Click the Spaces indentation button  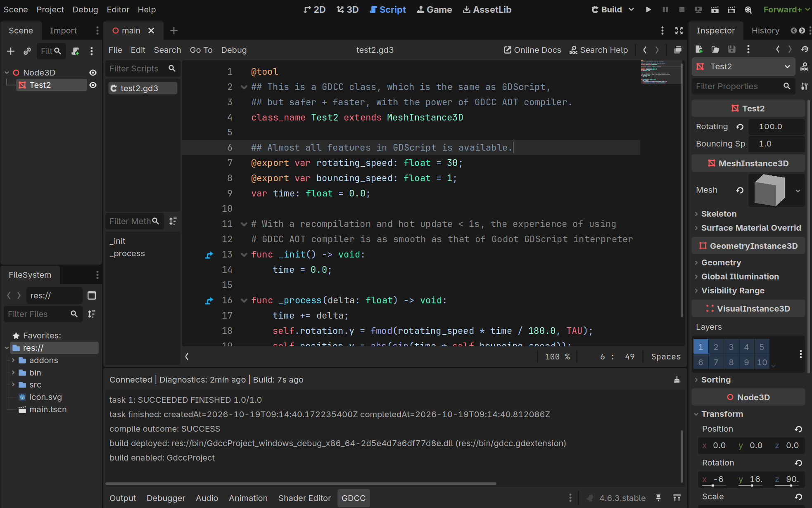pyautogui.click(x=666, y=357)
